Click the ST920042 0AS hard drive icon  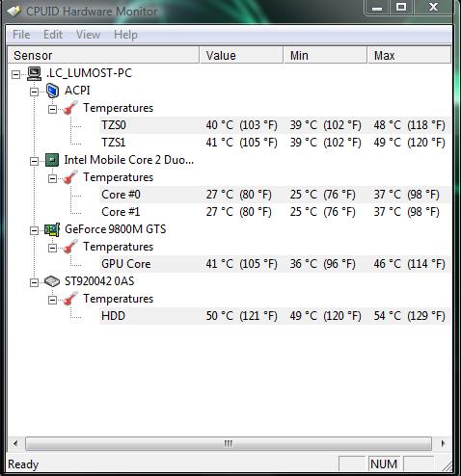52,281
